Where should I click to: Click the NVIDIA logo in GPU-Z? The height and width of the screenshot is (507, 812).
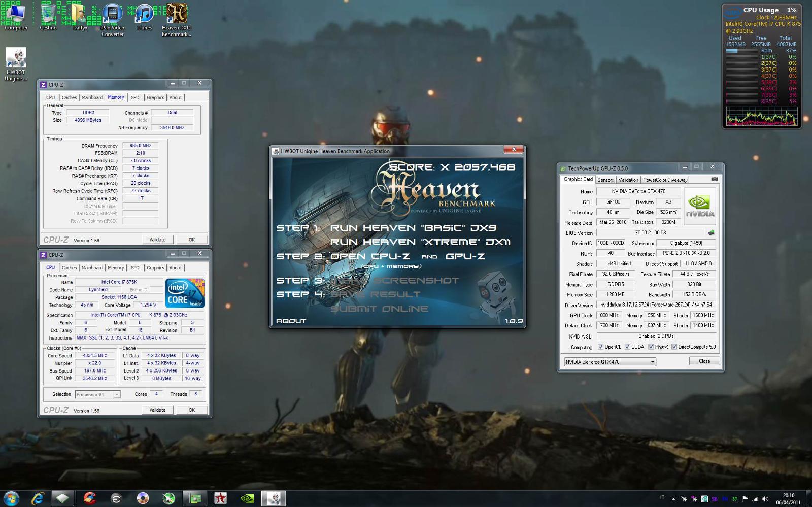tap(700, 207)
